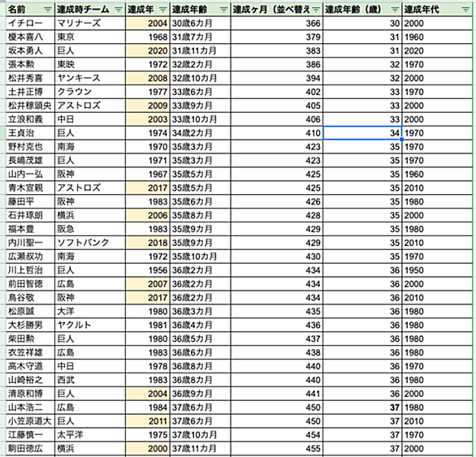Select the cell クラウン
The width and height of the screenshot is (476, 457).
pos(90,92)
